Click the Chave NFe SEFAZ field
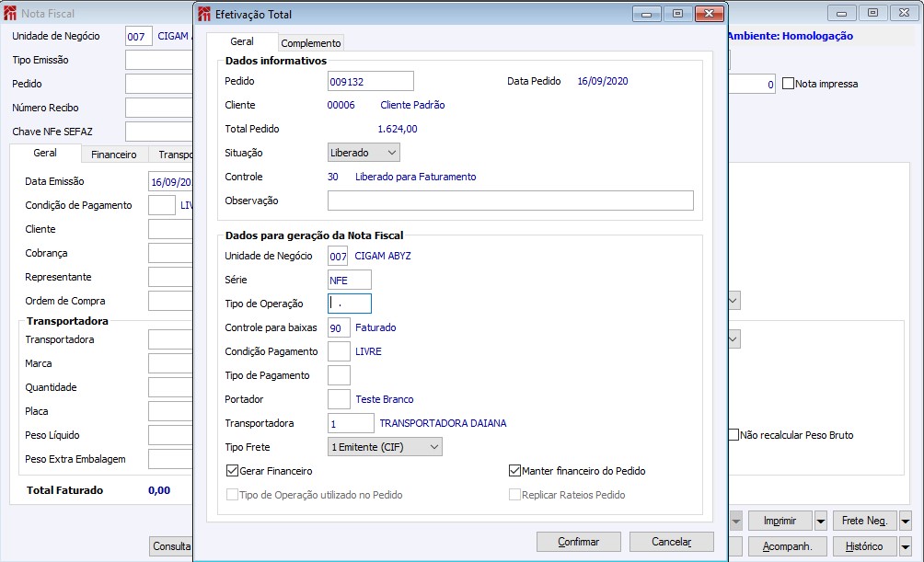The width and height of the screenshot is (924, 562). 159,132
